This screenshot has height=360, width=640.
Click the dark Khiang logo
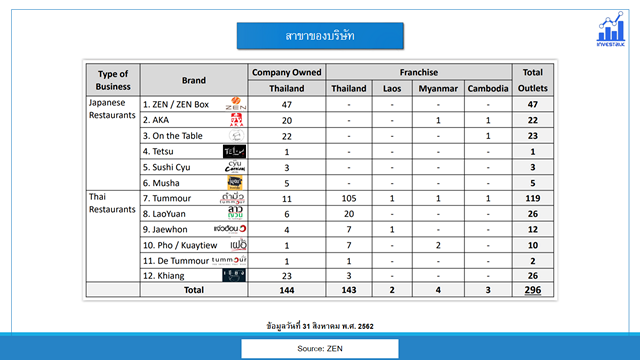(x=234, y=276)
